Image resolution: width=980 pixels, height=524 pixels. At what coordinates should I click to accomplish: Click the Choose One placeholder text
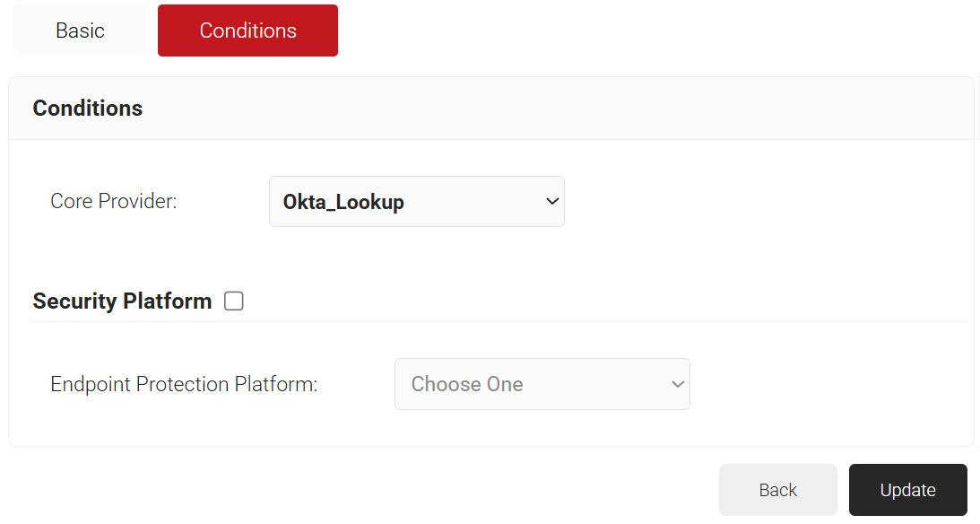point(467,384)
